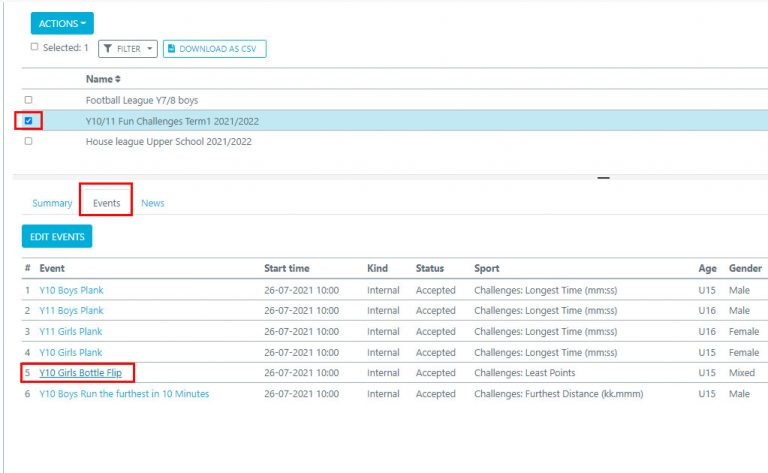The width and height of the screenshot is (768, 473).
Task: Click the Gender column header
Action: pyautogui.click(x=745, y=268)
